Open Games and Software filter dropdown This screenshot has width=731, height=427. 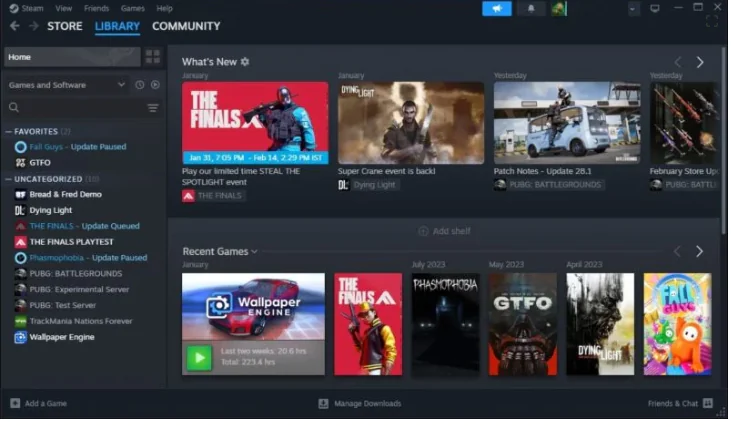coord(67,85)
